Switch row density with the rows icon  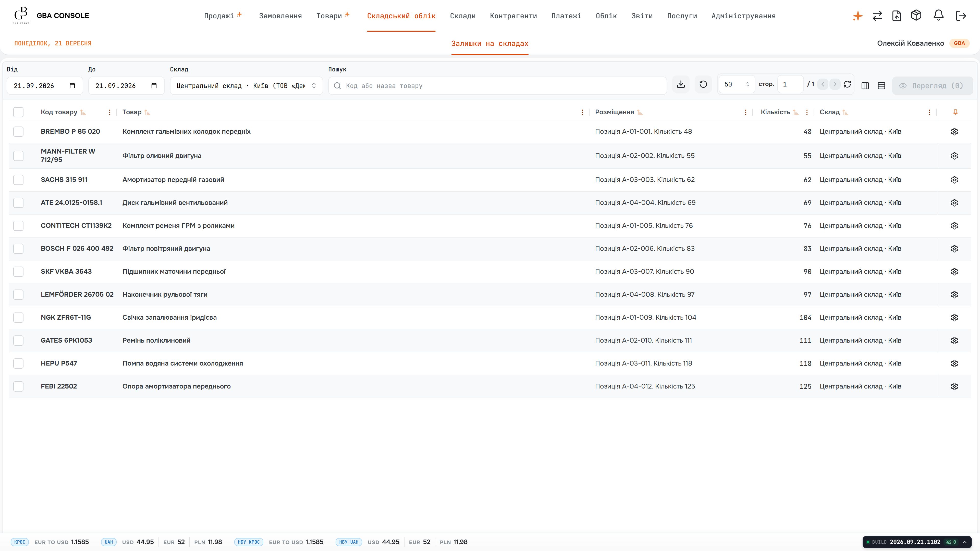click(881, 86)
